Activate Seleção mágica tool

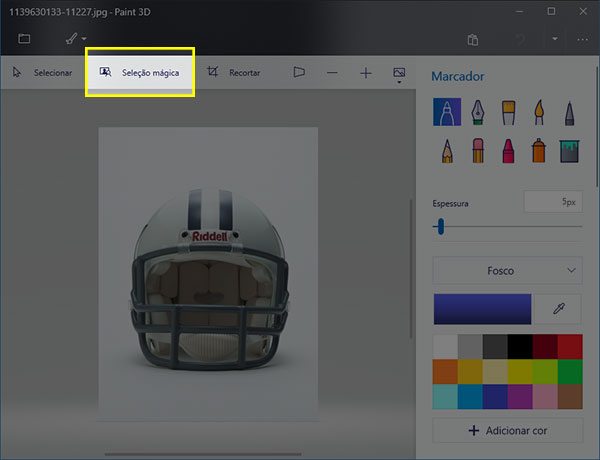(x=140, y=72)
